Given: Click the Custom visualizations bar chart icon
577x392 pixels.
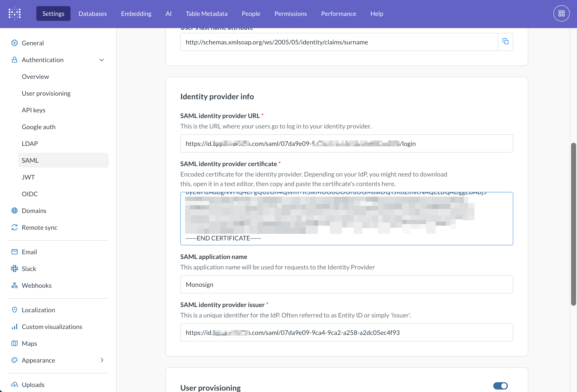Looking at the screenshot, I should point(14,327).
